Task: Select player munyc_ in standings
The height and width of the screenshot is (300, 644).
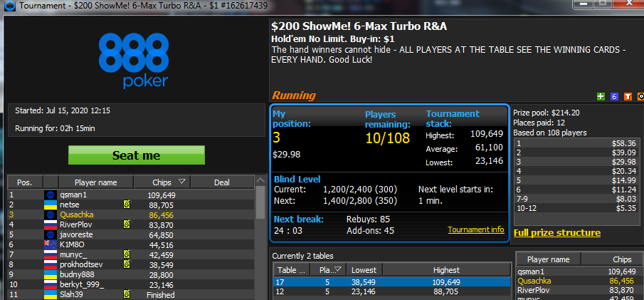Action: click(131, 254)
